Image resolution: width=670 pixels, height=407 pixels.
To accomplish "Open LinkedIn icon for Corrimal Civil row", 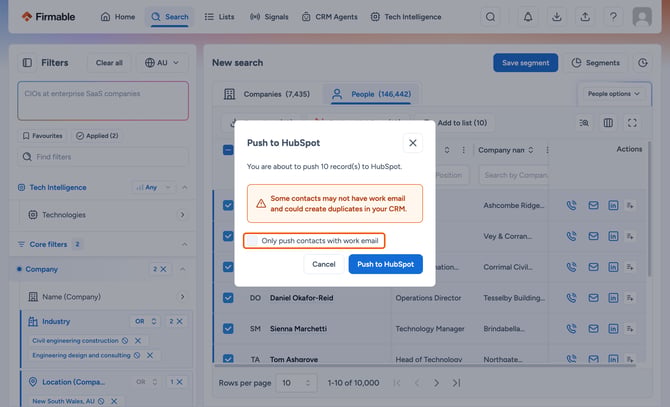I will point(613,267).
